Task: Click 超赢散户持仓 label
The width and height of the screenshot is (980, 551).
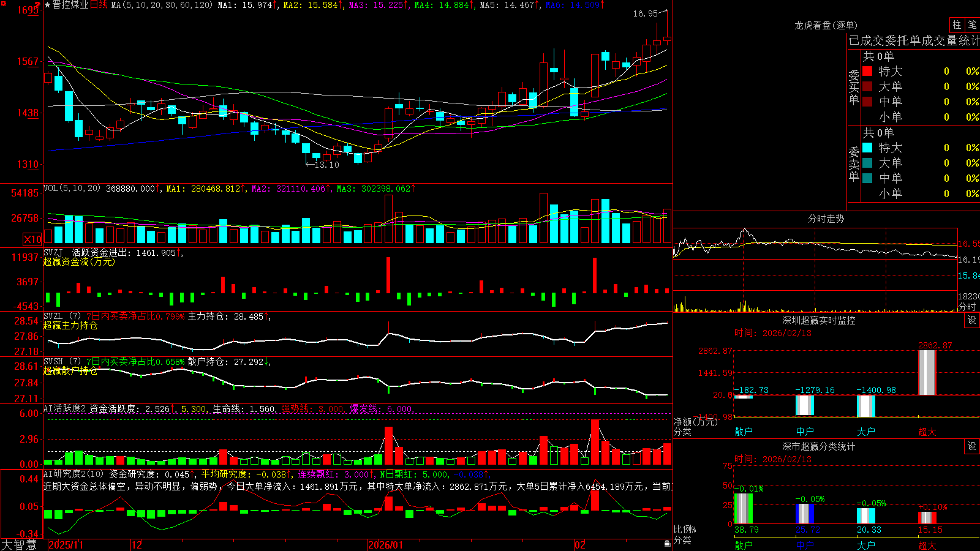Action: pos(70,370)
